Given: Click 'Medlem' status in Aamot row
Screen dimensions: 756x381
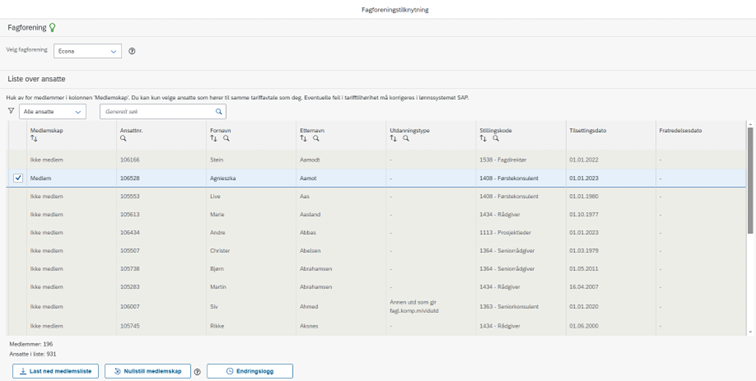Looking at the screenshot, I should pyautogui.click(x=40, y=178).
